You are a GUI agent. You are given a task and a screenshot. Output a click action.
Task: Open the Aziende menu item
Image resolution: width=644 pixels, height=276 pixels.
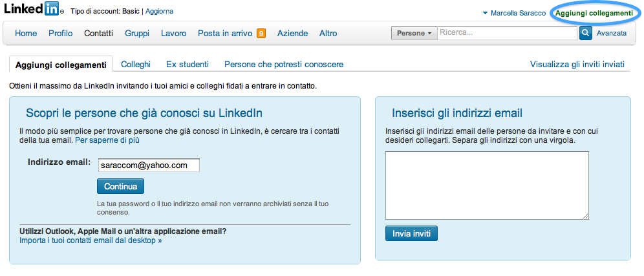(292, 34)
